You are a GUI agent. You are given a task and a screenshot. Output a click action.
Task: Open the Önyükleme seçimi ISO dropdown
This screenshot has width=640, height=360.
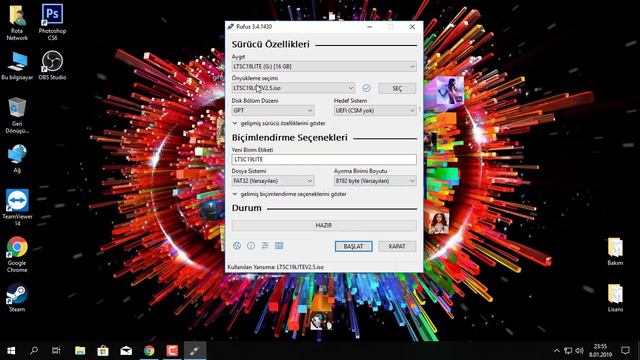pos(293,88)
